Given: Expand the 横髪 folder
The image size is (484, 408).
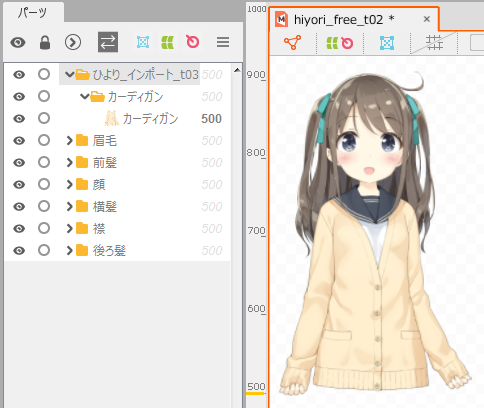Looking at the screenshot, I should click(69, 207).
